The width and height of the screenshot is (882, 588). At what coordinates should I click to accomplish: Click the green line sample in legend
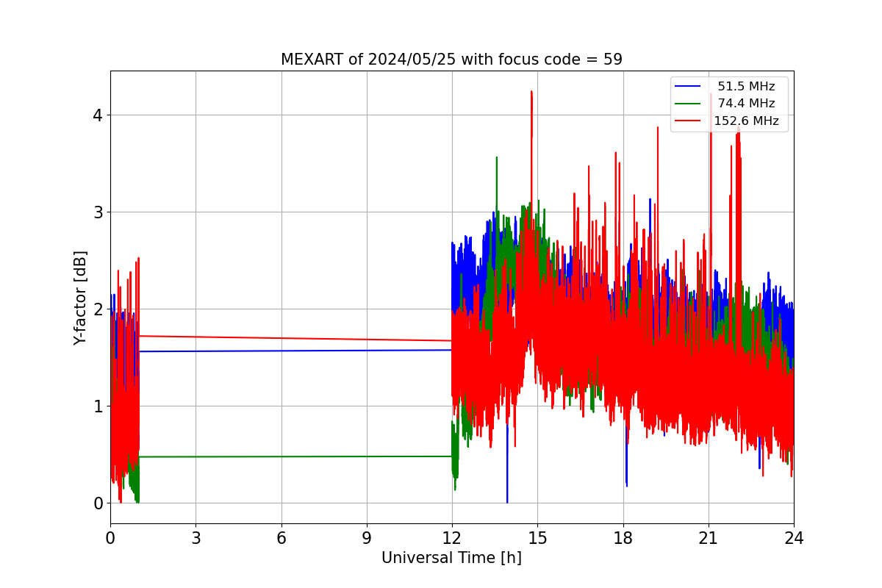click(x=687, y=104)
